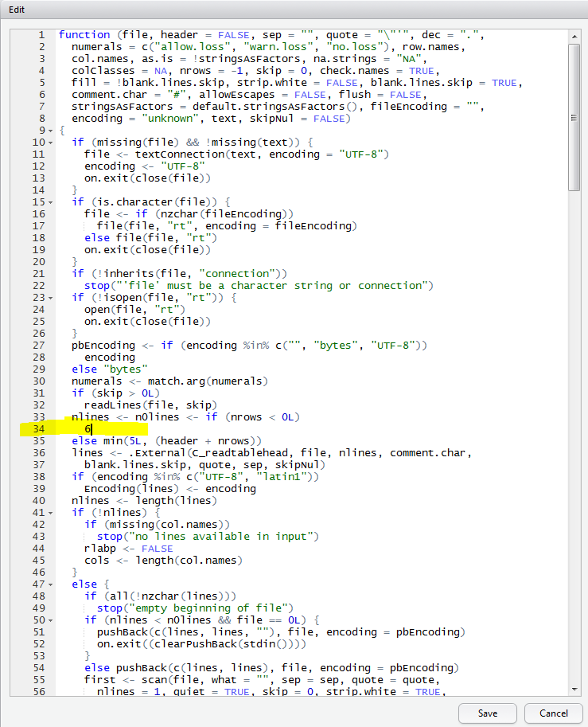The height and width of the screenshot is (727, 588).
Task: Collapse the code fold at line 15
Action: (50, 202)
